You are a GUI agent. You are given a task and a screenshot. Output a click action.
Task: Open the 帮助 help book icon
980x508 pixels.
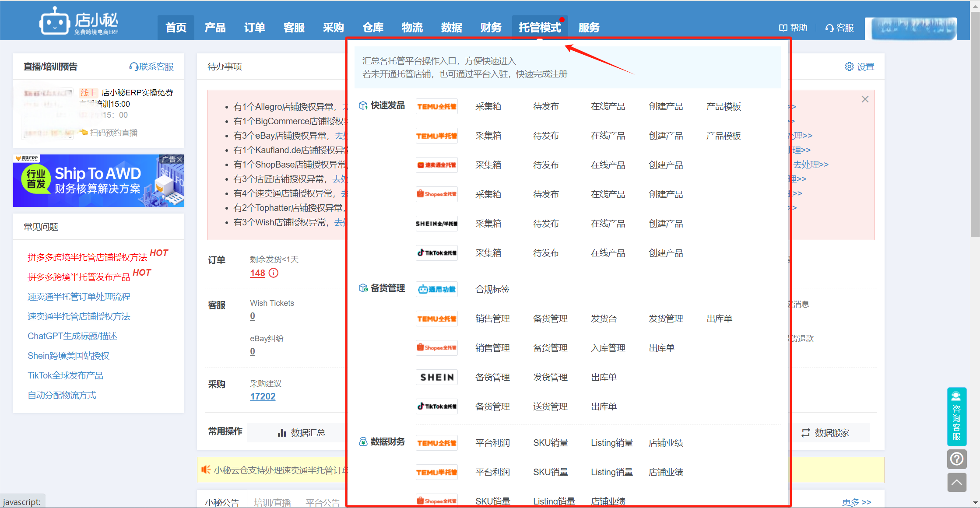click(x=783, y=28)
